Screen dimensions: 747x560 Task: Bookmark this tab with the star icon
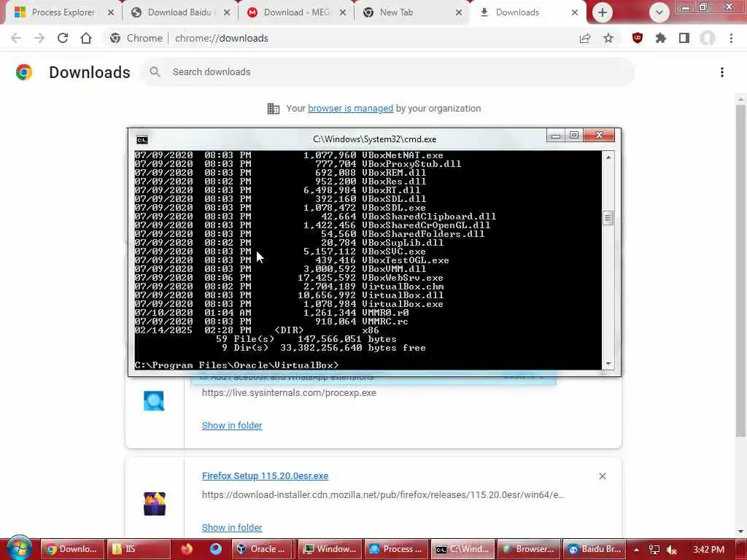[x=608, y=38]
